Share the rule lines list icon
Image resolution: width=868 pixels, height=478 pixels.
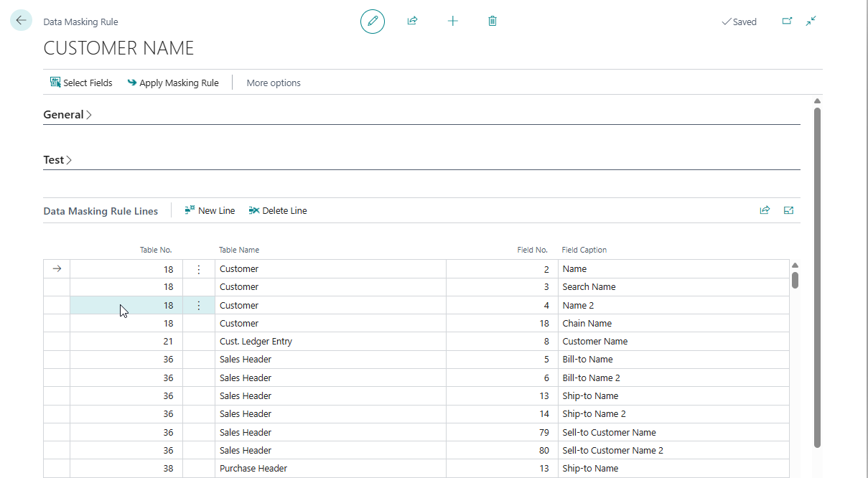click(765, 210)
